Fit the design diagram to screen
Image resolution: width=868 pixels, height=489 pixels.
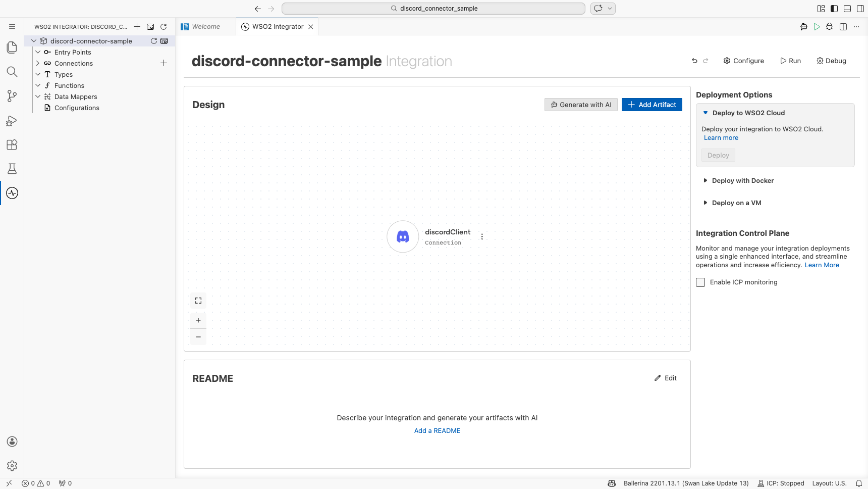(198, 301)
